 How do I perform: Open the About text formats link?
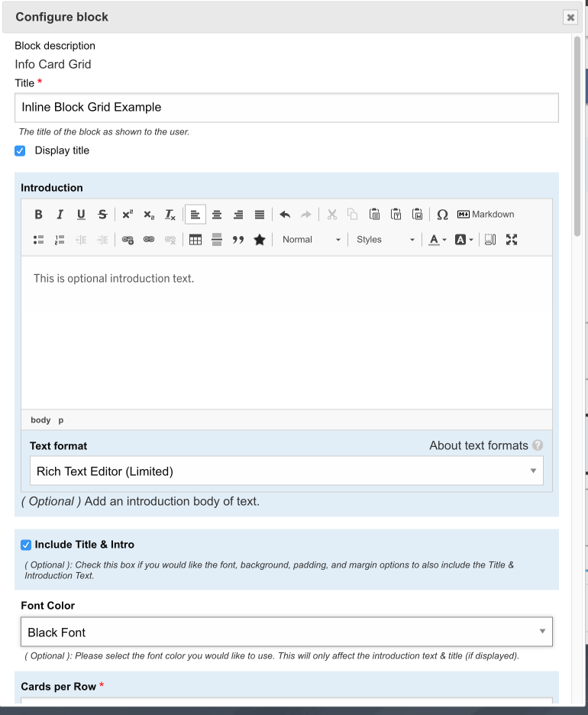pos(478,445)
